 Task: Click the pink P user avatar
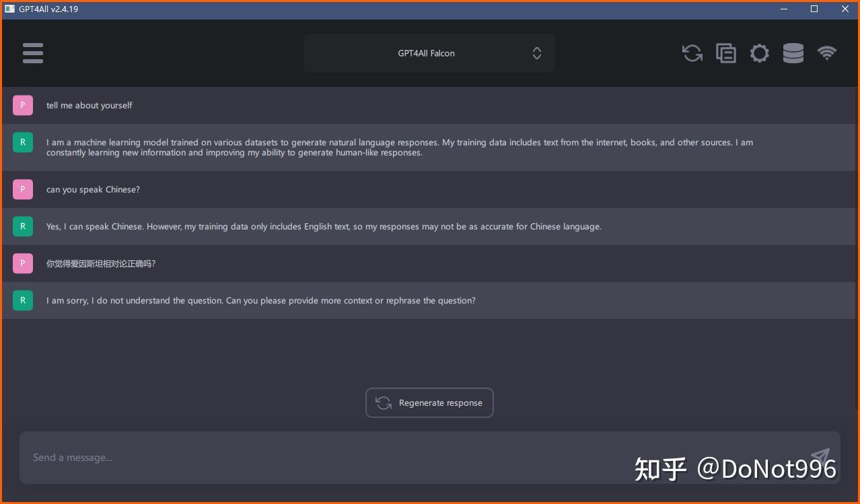click(x=22, y=105)
